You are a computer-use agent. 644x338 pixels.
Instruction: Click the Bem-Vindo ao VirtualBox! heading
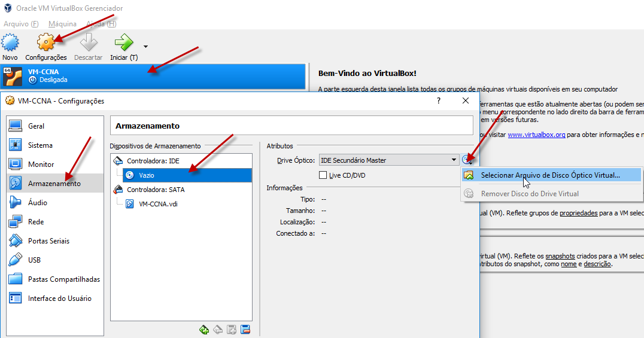coord(367,74)
